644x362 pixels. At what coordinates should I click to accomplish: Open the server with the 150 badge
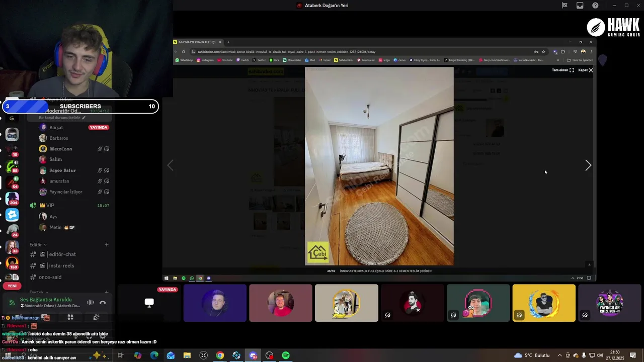pos(12,262)
